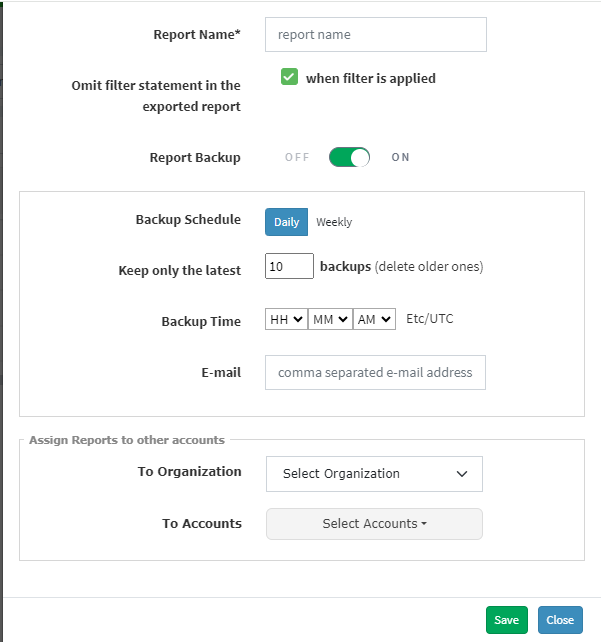Open the HH hour dropdown
This screenshot has height=642, width=601.
[x=286, y=319]
